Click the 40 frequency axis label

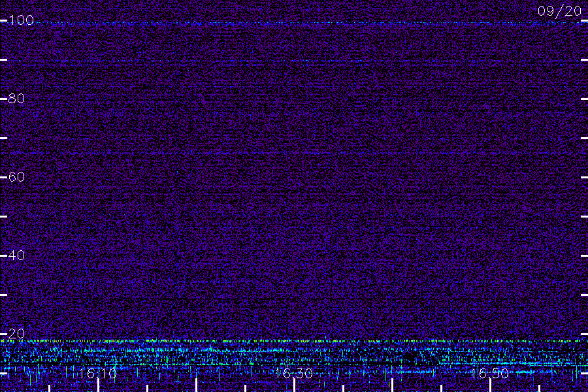coord(16,255)
